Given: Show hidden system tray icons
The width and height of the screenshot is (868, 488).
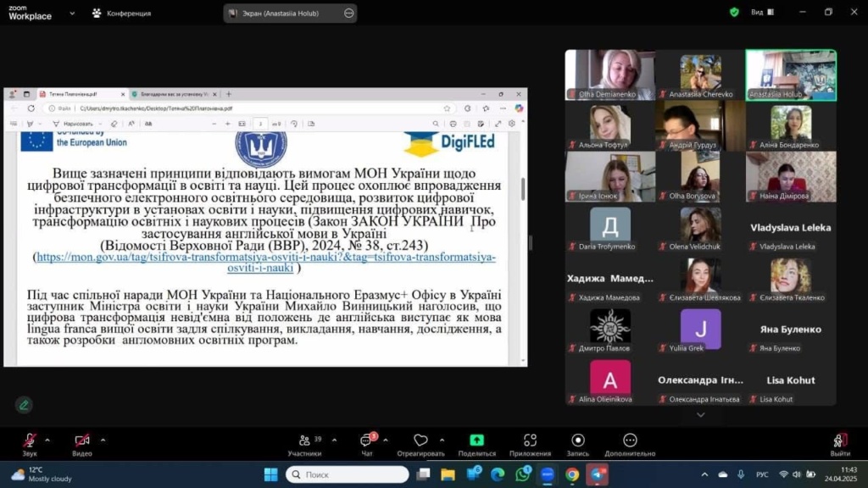Looking at the screenshot, I should [x=704, y=474].
